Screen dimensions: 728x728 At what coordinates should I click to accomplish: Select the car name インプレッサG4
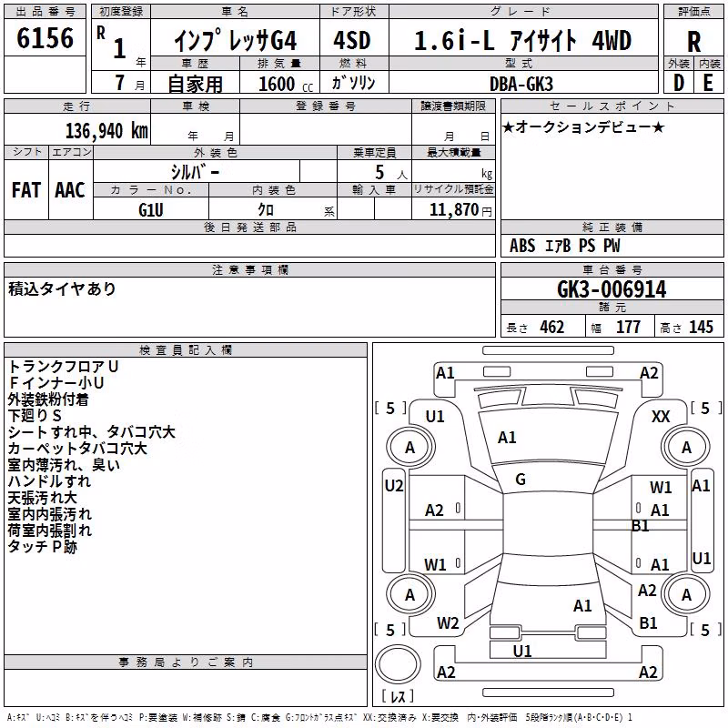pos(235,41)
